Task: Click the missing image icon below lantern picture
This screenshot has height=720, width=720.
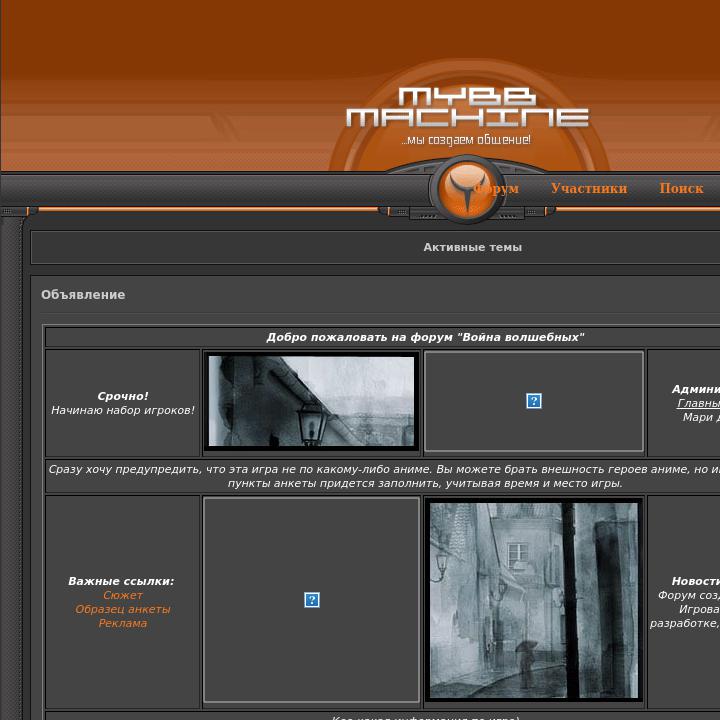Action: pyautogui.click(x=312, y=600)
